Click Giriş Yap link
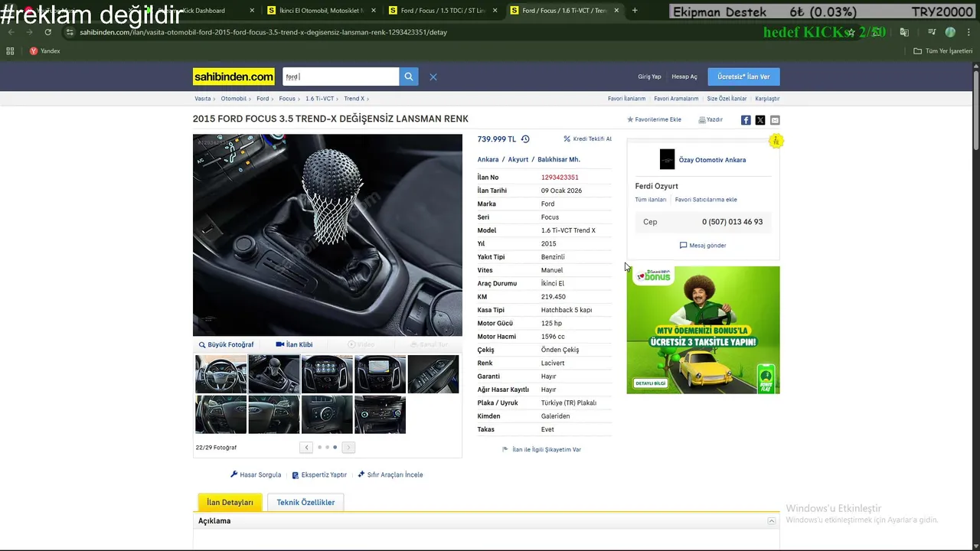The height and width of the screenshot is (551, 980). [x=649, y=77]
